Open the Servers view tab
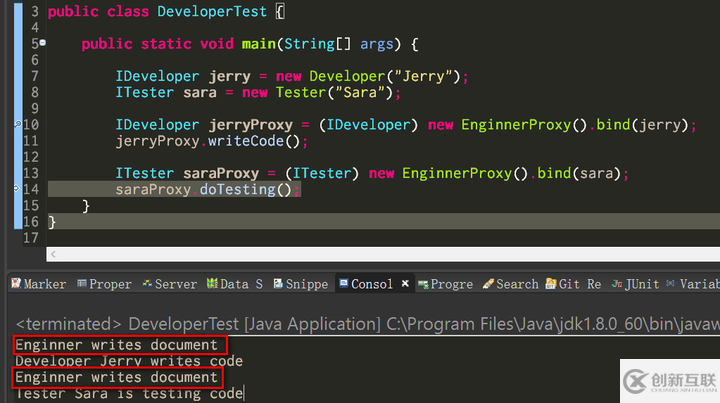 tap(169, 284)
